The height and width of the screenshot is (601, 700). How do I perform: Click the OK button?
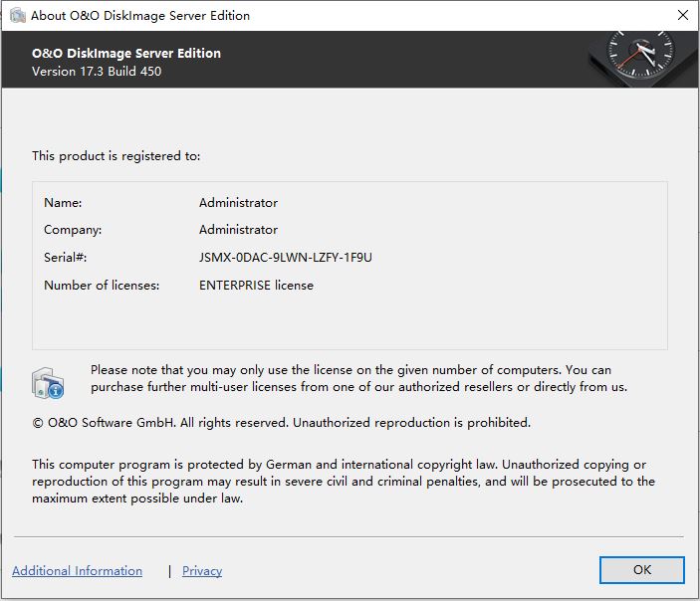click(641, 570)
